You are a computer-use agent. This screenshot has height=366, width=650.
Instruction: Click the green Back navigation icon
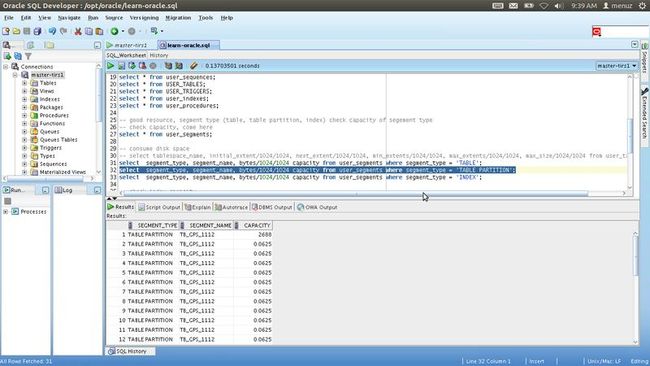tap(114, 31)
